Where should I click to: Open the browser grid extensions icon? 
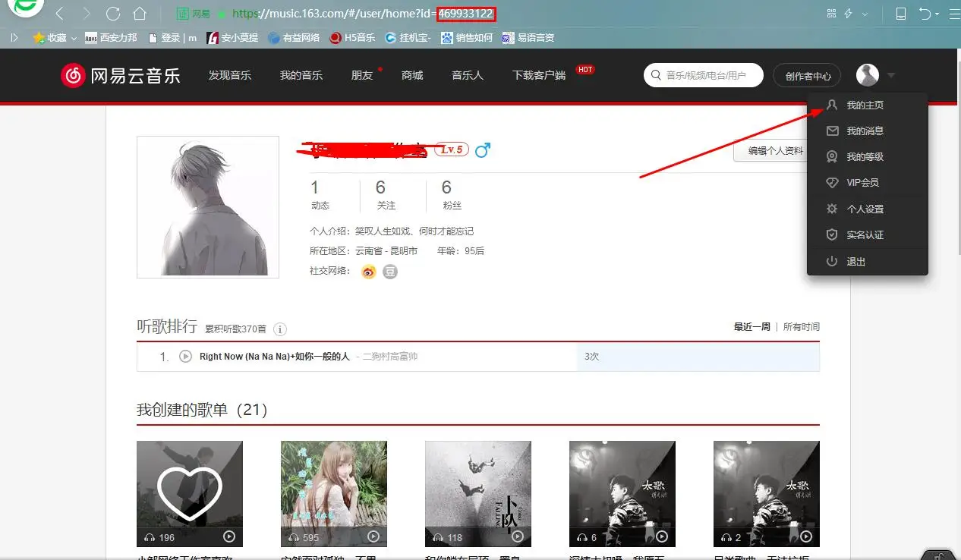point(831,14)
